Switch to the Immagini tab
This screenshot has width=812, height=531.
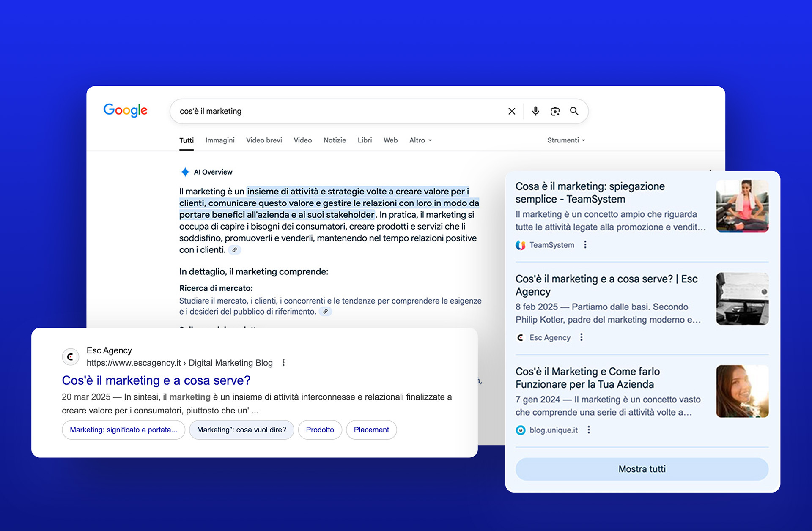220,140
